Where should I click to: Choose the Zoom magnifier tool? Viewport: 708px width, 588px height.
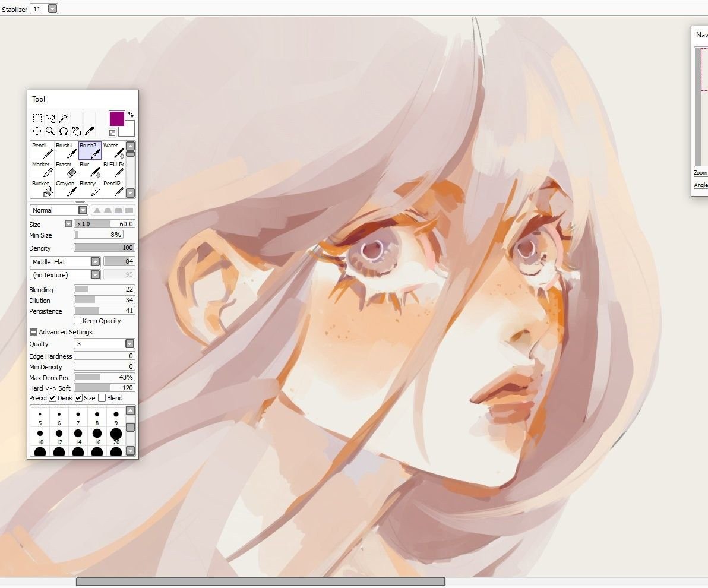click(50, 131)
